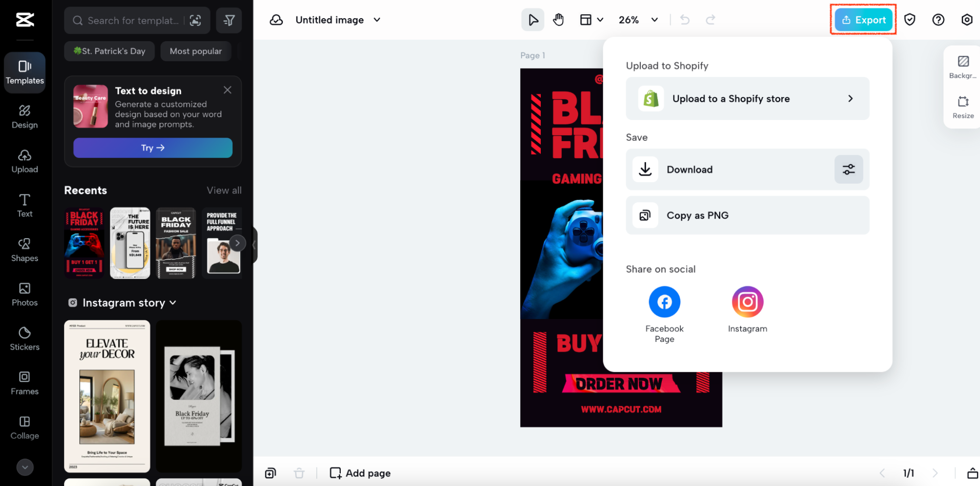View all recent templates
The image size is (980, 486).
(224, 190)
